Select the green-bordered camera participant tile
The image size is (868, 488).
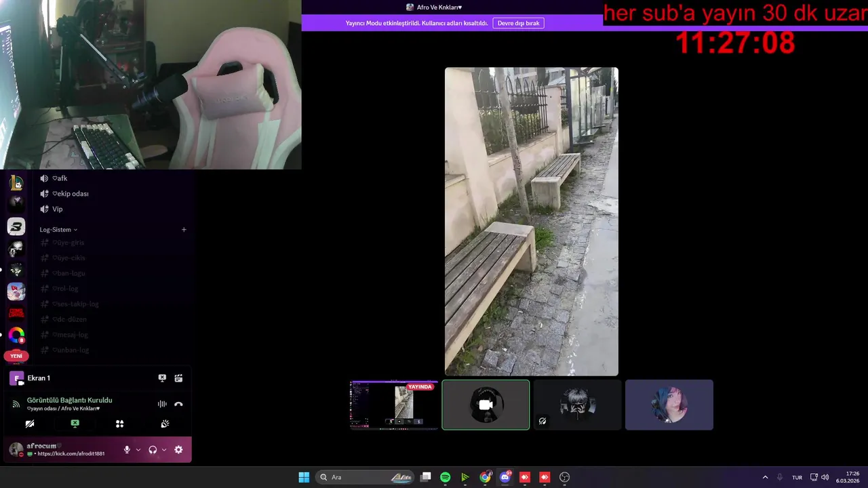[x=486, y=405]
